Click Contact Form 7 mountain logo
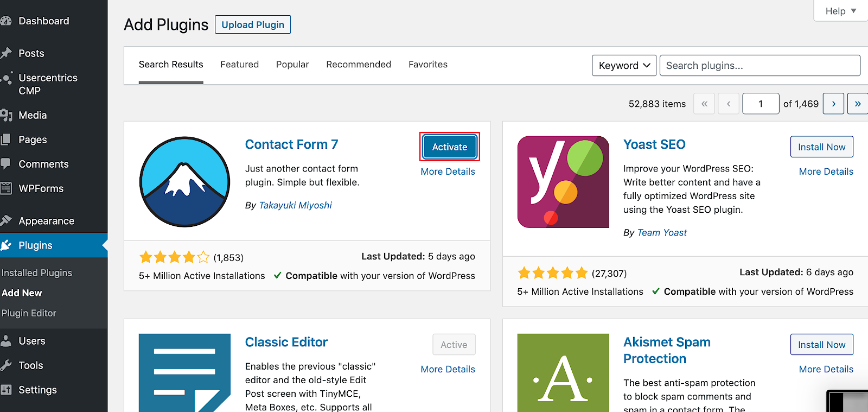Image resolution: width=868 pixels, height=412 pixels. (x=184, y=182)
